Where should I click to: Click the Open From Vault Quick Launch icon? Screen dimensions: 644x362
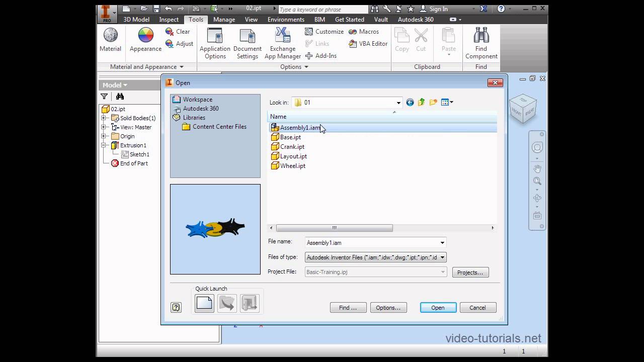coord(227,303)
